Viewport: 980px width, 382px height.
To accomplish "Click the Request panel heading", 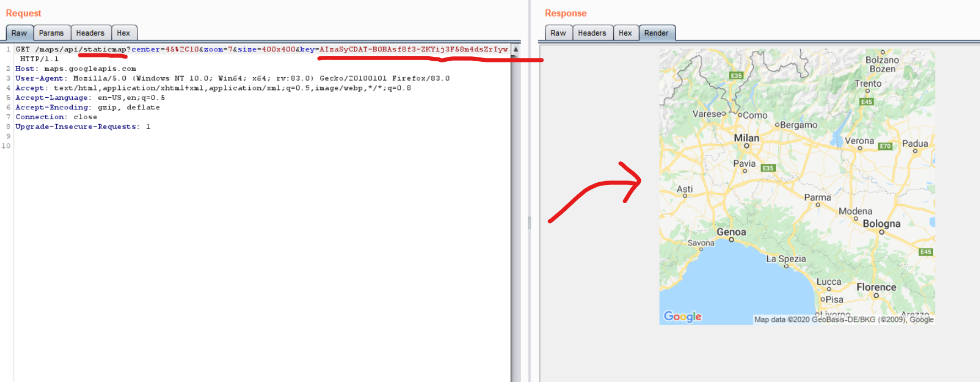I will (x=24, y=13).
